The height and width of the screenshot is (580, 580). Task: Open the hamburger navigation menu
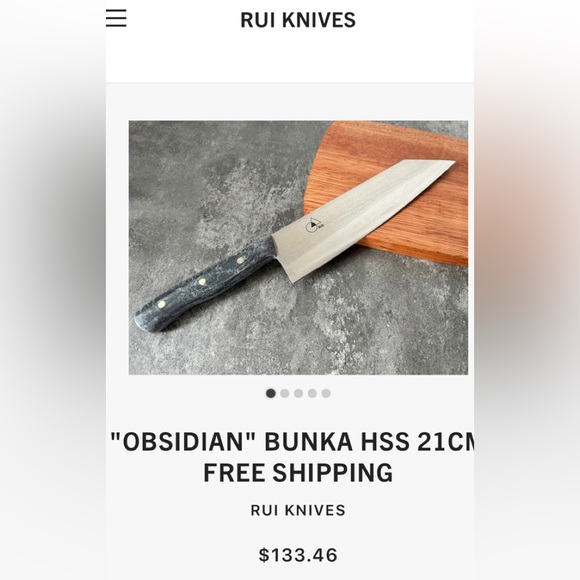pyautogui.click(x=116, y=18)
